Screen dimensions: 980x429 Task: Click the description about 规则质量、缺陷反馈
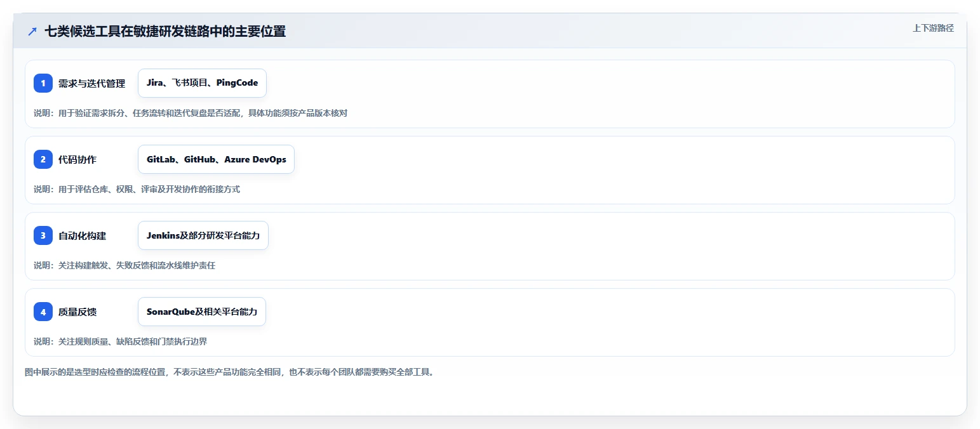tap(120, 341)
